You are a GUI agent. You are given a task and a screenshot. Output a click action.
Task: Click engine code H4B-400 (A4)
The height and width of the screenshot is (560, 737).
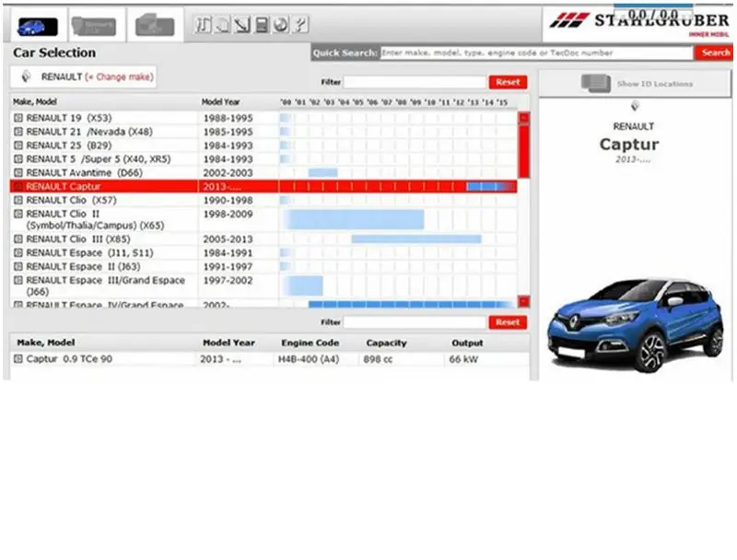point(309,359)
